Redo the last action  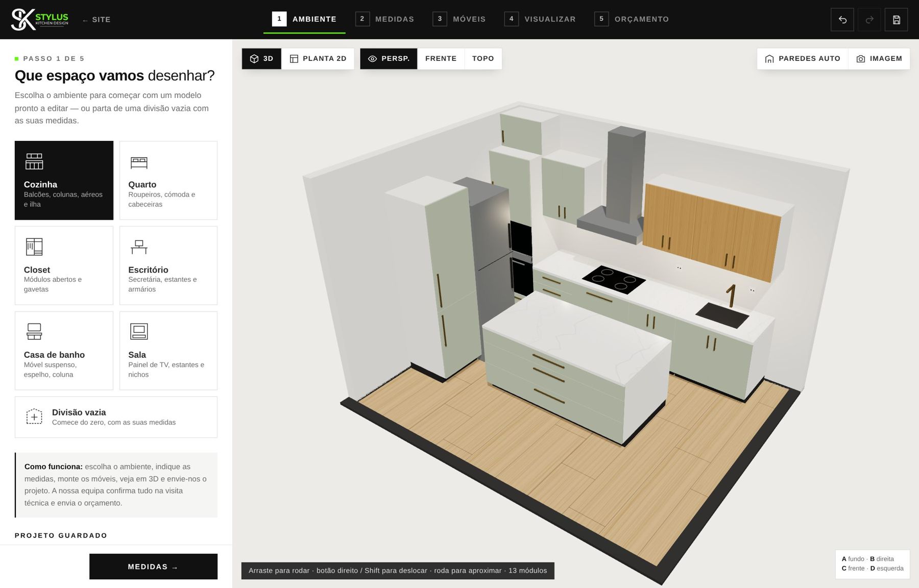click(869, 20)
